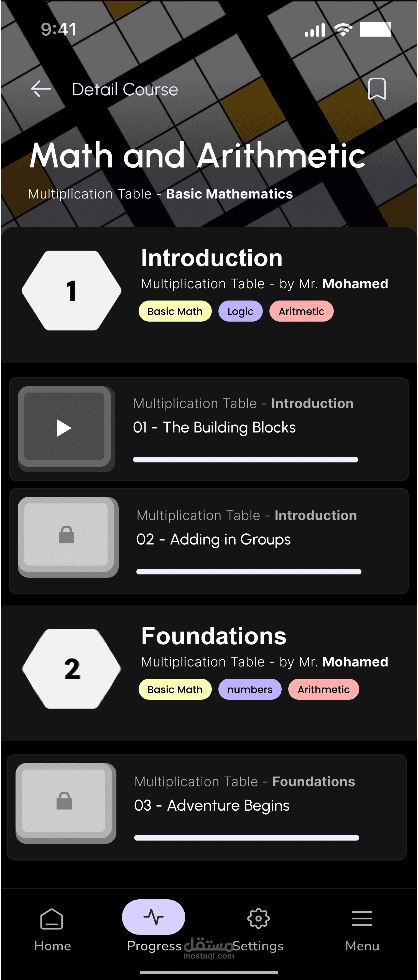Select the Logic tag
Screen dimensions: 418x980
(240, 311)
